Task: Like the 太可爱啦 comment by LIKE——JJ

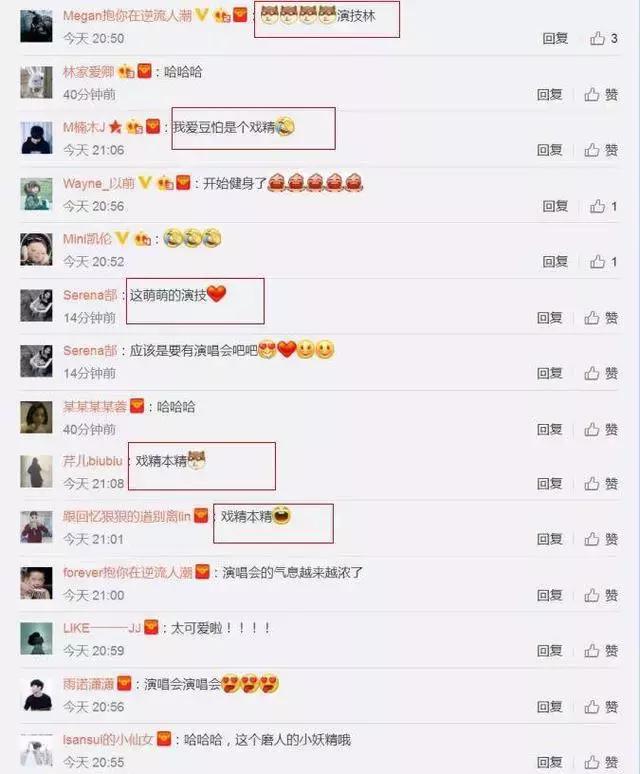Action: pos(592,651)
